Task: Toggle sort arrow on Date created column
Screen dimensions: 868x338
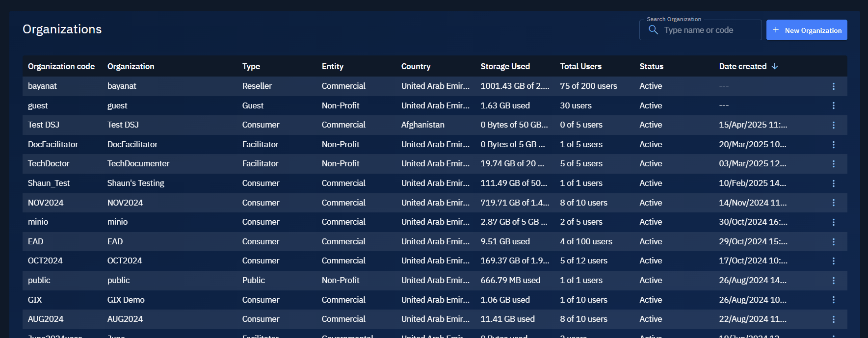Action: tap(775, 66)
